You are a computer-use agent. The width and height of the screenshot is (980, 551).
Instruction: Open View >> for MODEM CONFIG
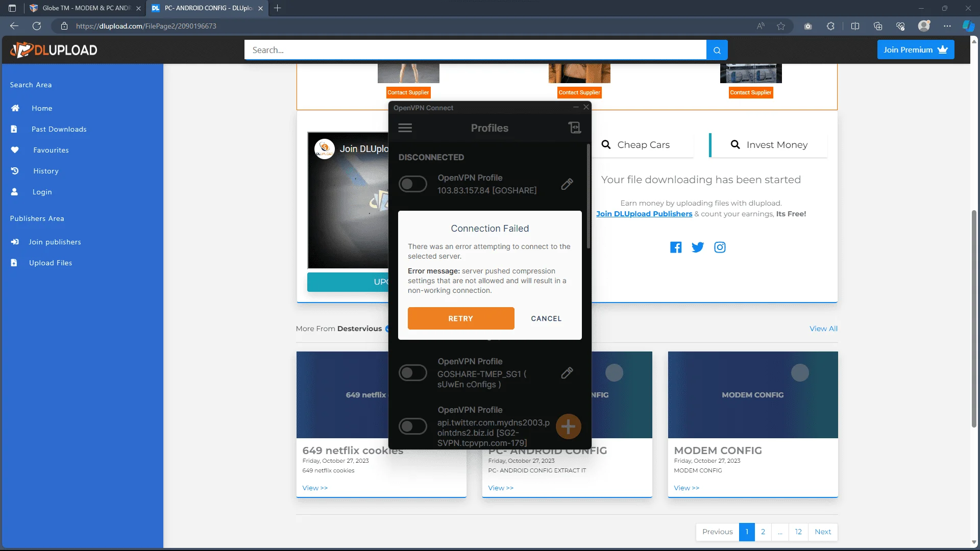(x=687, y=488)
